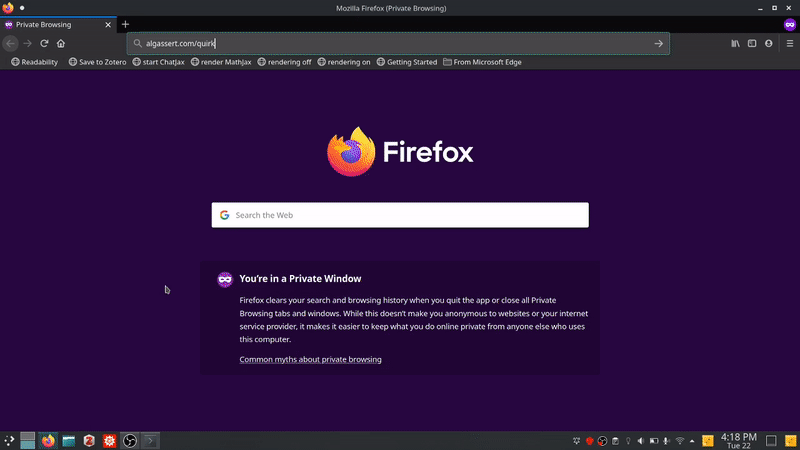Open the Firefox hamburger menu
The width and height of the screenshot is (800, 450).
coord(790,43)
